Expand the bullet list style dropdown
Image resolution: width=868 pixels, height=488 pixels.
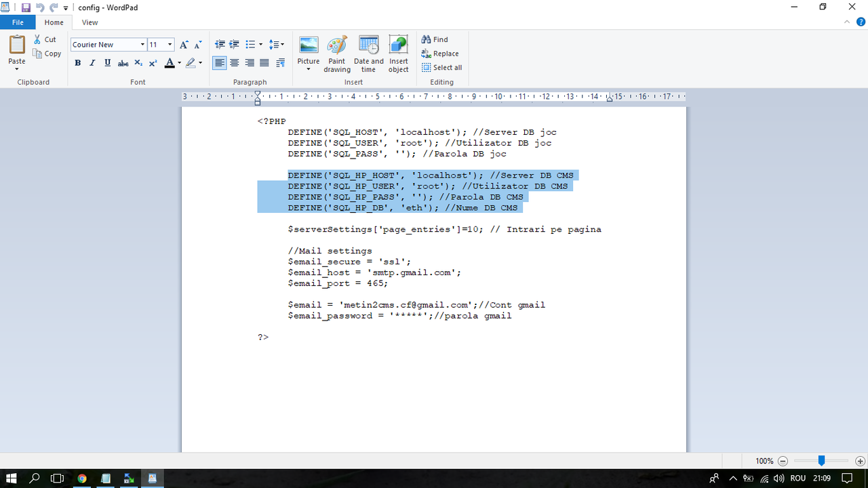click(261, 45)
